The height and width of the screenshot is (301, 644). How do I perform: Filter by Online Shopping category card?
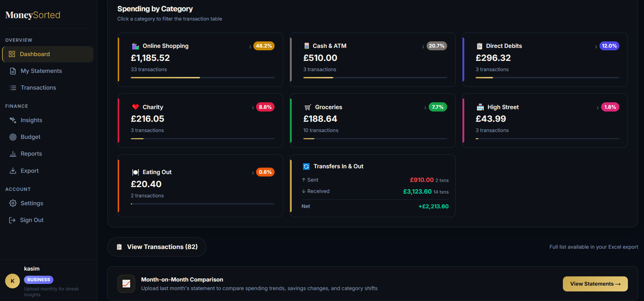click(200, 60)
